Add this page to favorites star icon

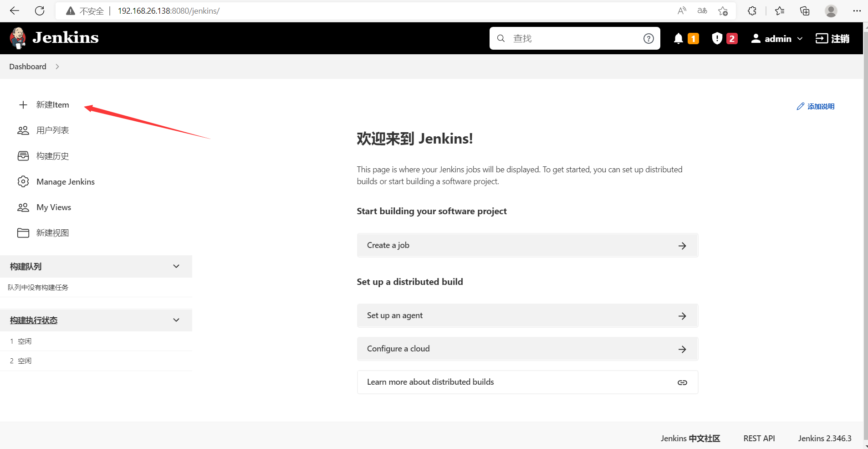pyautogui.click(x=723, y=11)
